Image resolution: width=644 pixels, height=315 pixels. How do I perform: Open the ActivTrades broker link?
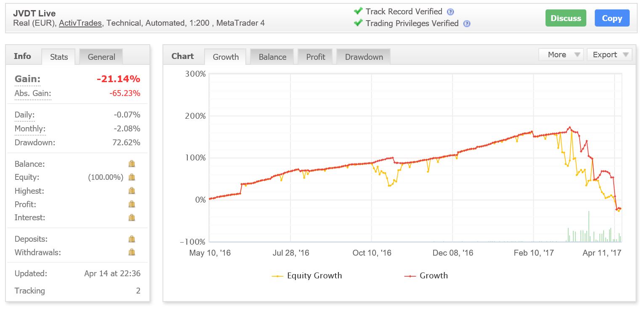[x=80, y=23]
